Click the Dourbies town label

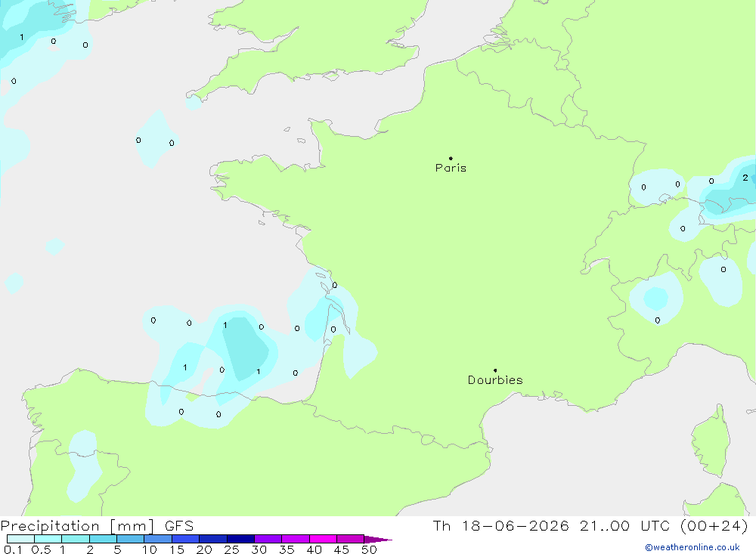click(495, 380)
